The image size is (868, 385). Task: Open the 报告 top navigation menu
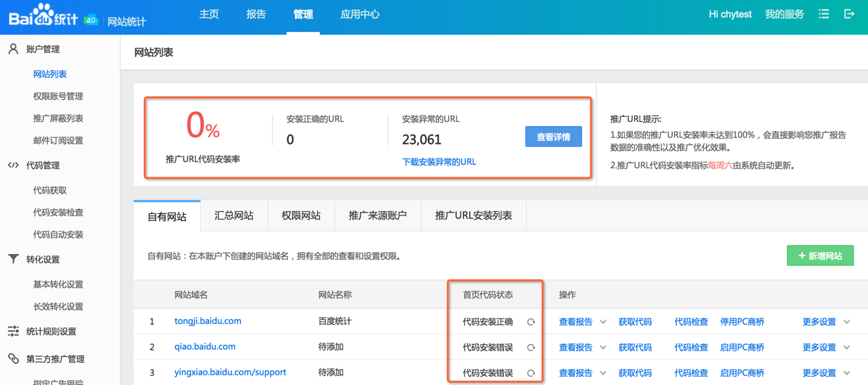point(256,15)
